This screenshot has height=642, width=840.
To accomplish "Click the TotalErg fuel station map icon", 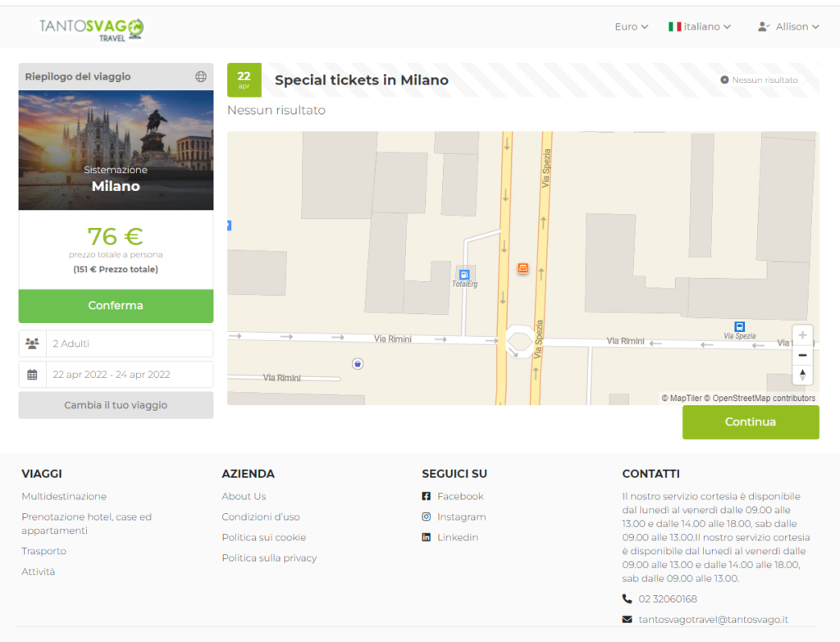I will click(x=464, y=275).
